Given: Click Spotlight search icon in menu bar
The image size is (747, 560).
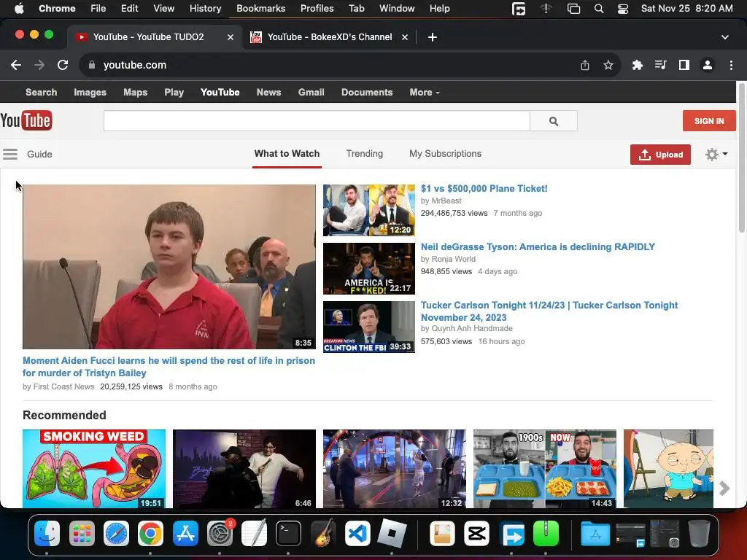Looking at the screenshot, I should click(599, 9).
